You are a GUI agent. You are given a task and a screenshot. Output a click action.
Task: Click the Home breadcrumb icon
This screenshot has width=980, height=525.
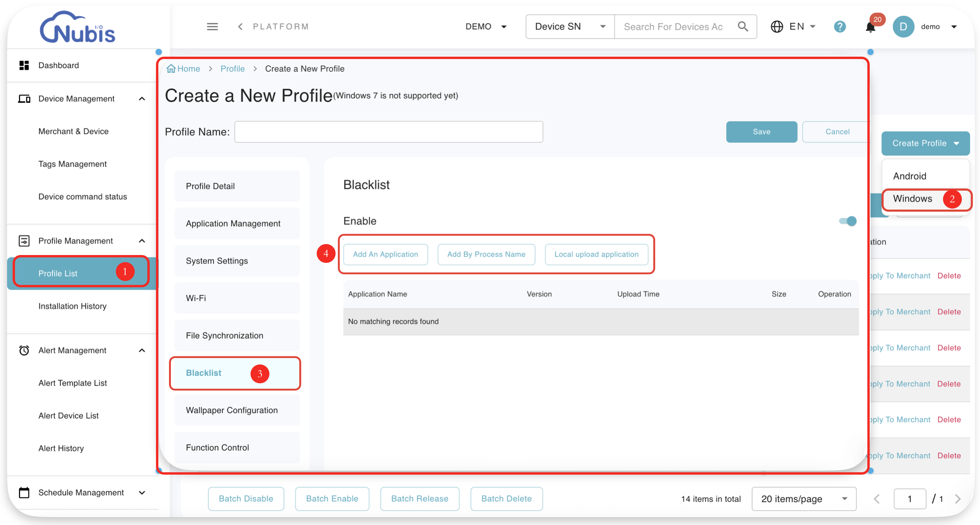171,68
